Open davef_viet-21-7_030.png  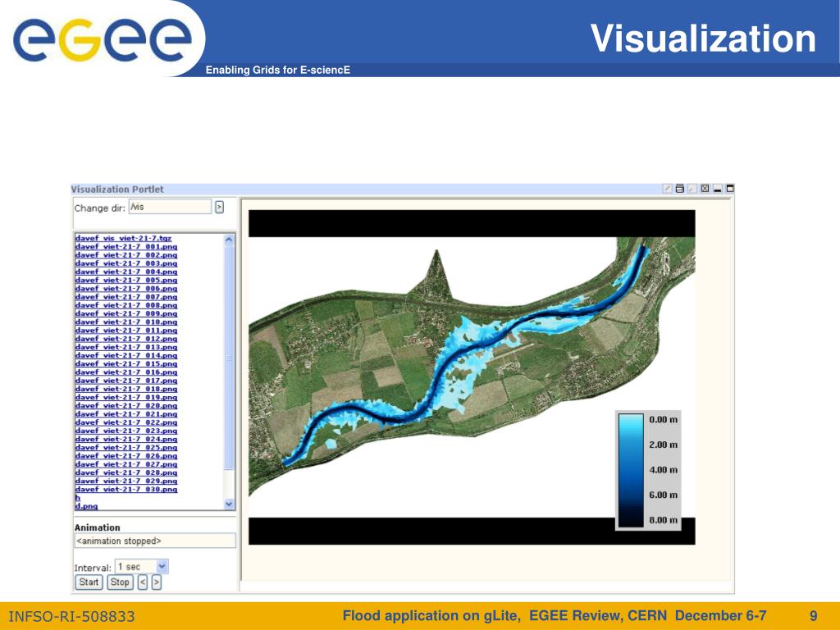point(126,490)
